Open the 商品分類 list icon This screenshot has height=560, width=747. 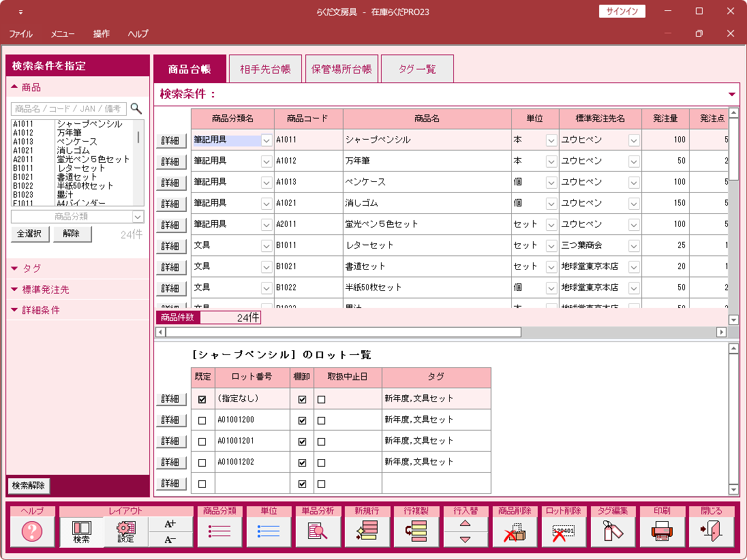(219, 531)
